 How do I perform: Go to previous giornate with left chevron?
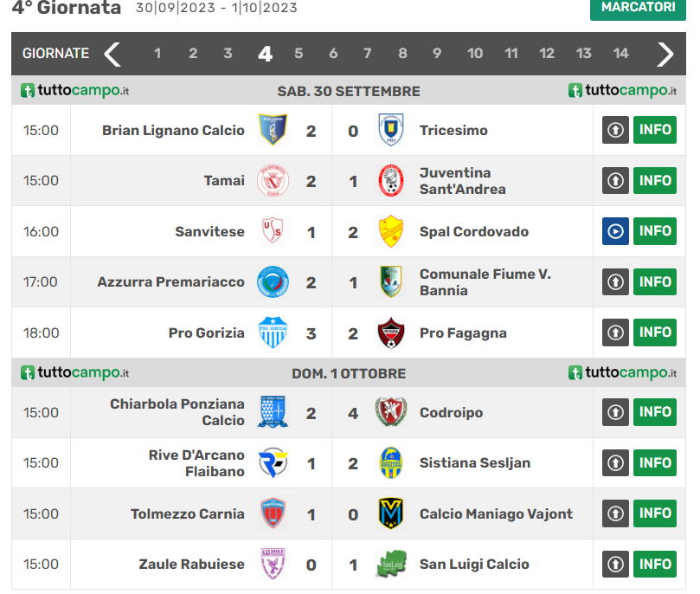pos(112,54)
